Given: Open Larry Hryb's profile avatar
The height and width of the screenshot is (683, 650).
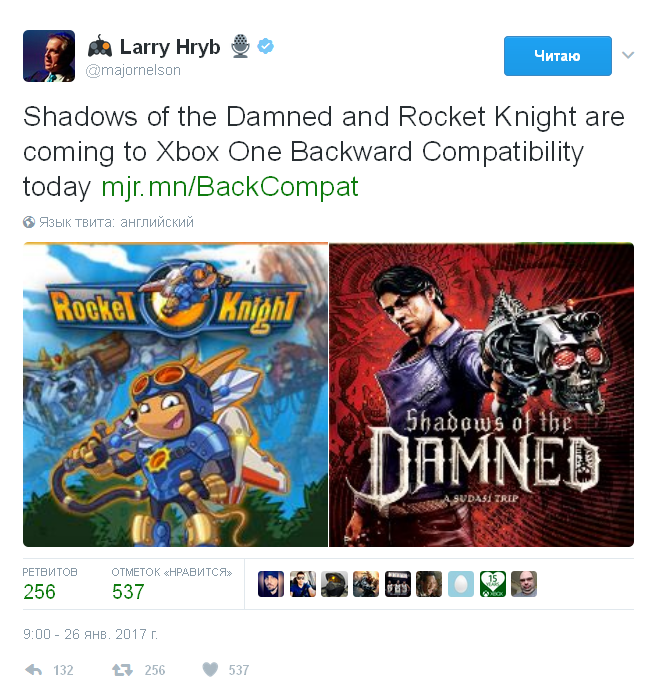Looking at the screenshot, I should [49, 56].
